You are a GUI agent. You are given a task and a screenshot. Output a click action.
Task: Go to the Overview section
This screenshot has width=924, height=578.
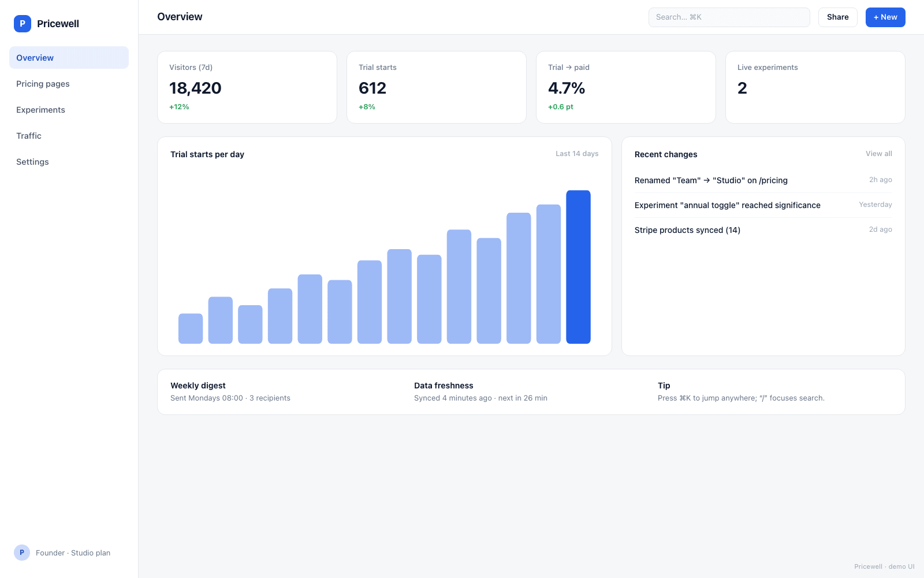pos(69,58)
